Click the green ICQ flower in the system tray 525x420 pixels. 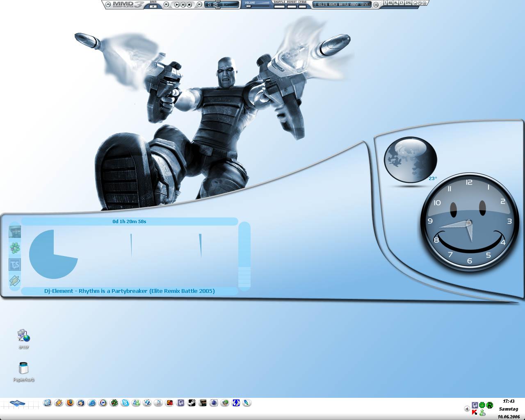482,405
